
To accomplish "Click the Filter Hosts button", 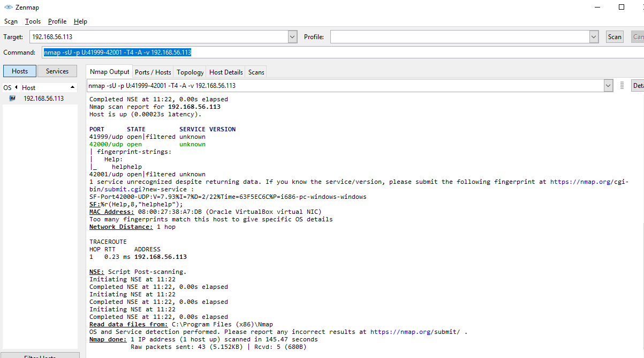I will click(41, 355).
